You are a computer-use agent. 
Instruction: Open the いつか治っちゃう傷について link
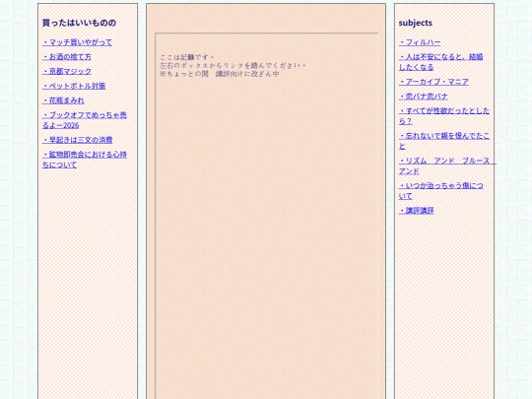[441, 191]
